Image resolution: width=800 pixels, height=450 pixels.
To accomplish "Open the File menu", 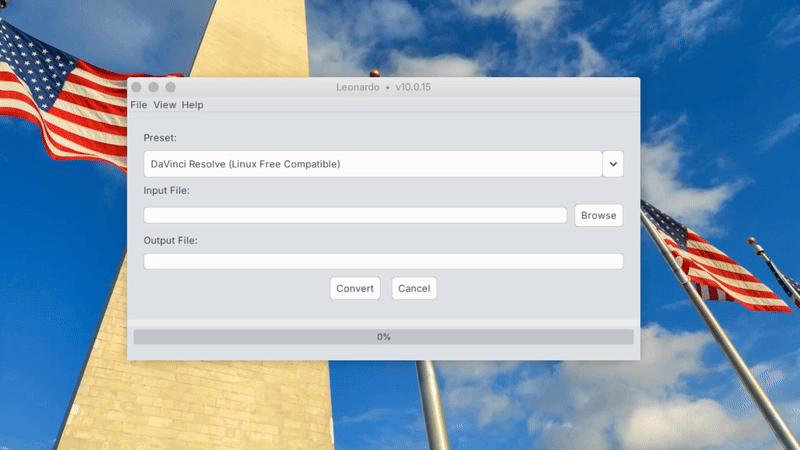I will click(138, 105).
